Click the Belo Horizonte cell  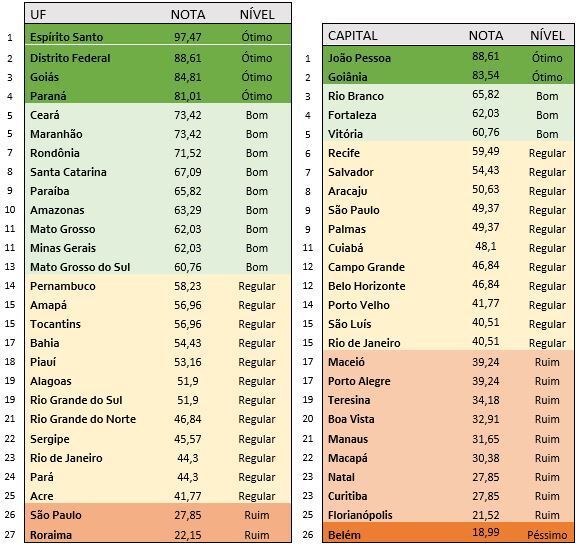coord(367,286)
